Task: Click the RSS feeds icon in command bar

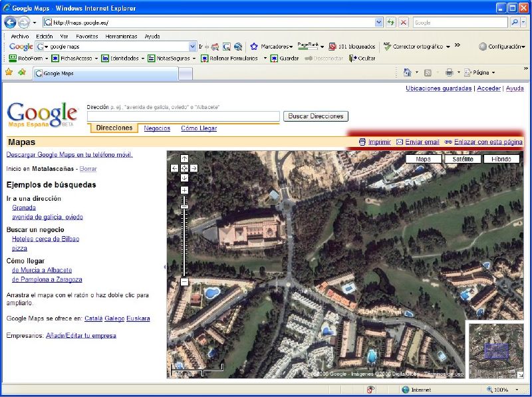Action: [428, 72]
